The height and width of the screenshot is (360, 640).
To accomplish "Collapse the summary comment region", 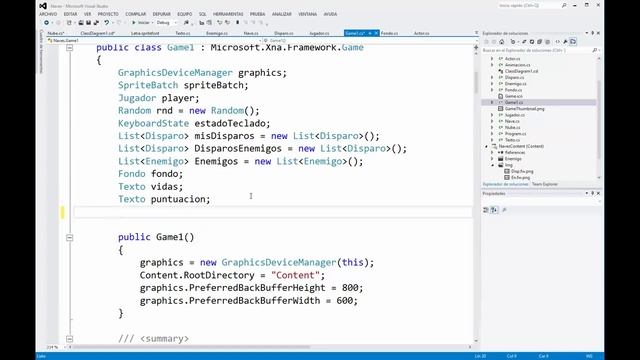I will [x=69, y=339].
